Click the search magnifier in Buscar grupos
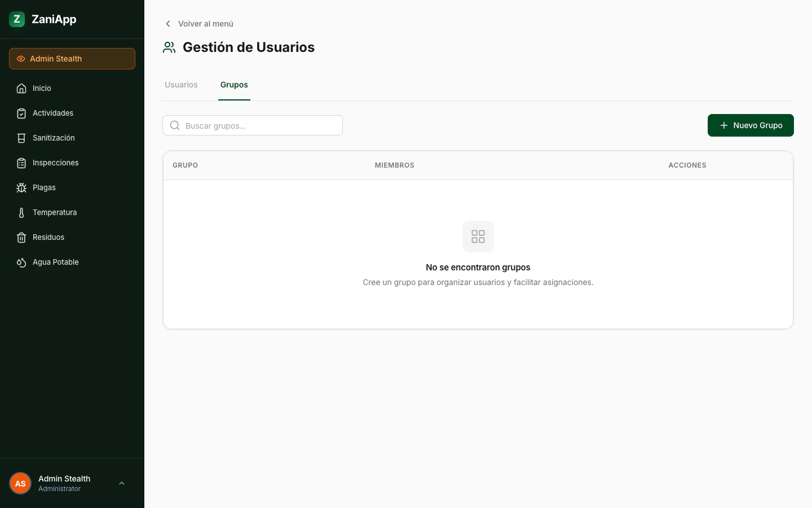 point(175,125)
